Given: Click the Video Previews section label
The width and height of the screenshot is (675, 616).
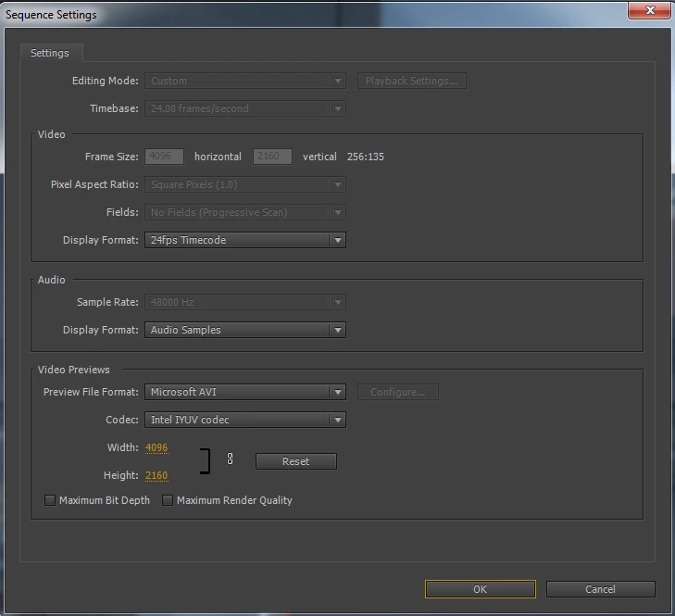Looking at the screenshot, I should pos(74,370).
